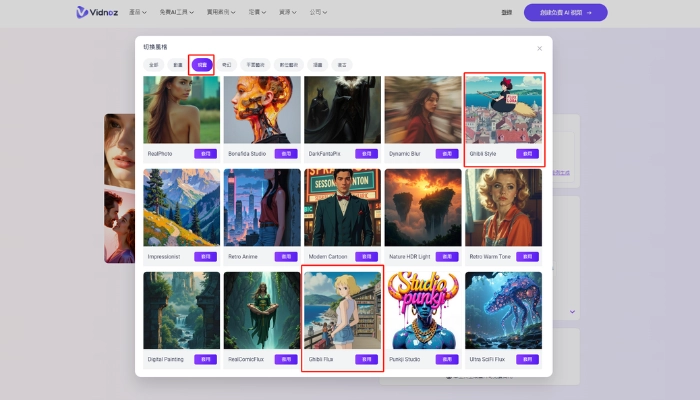The width and height of the screenshot is (700, 400).
Task: Click the woman's face sample image behind the dialog
Action: pos(120,150)
